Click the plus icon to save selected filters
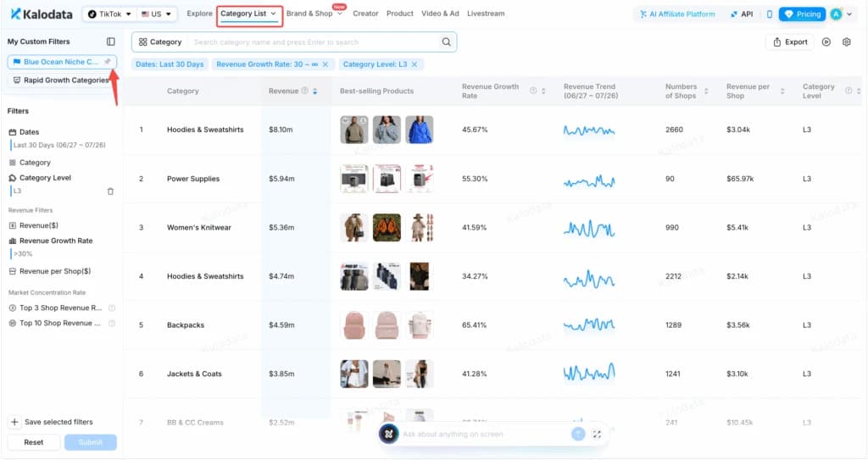This screenshot has width=868, height=460. [x=14, y=422]
